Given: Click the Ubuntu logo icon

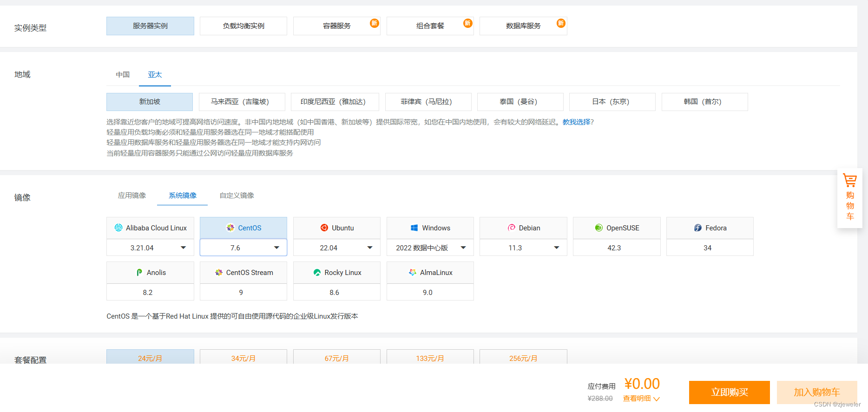Looking at the screenshot, I should [324, 228].
